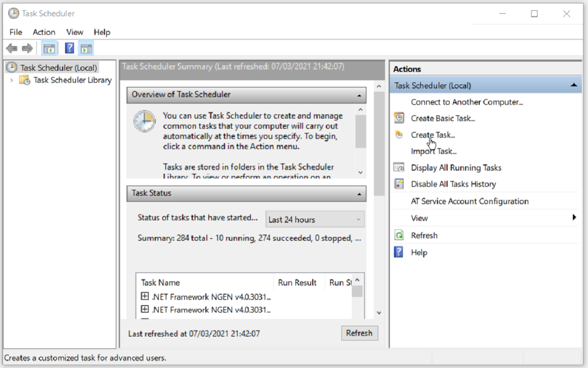
Task: Click the summary pane vertical scrollbar thumb
Action: pos(379,144)
